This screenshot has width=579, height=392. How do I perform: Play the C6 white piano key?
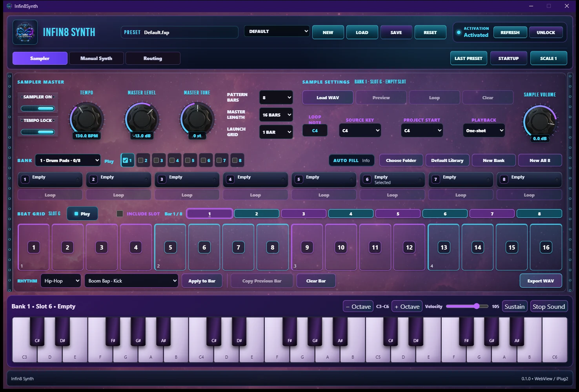pyautogui.click(x=555, y=340)
